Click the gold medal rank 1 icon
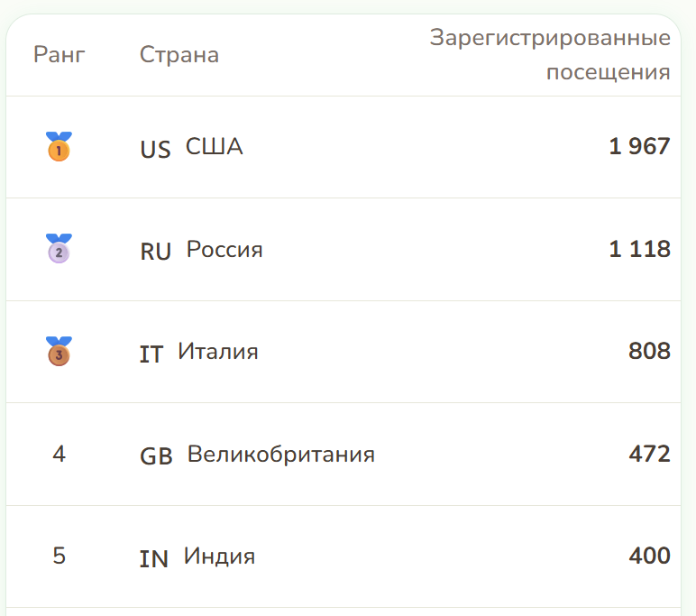Screen dimensions: 696x616 (59, 147)
